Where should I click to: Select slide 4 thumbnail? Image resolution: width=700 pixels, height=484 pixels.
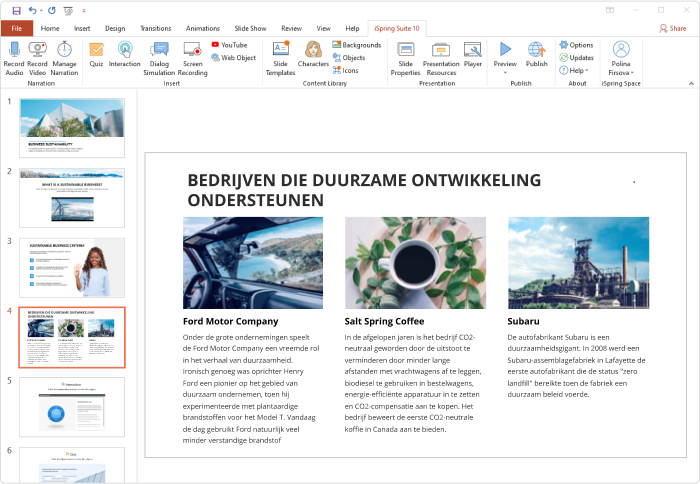click(72, 337)
